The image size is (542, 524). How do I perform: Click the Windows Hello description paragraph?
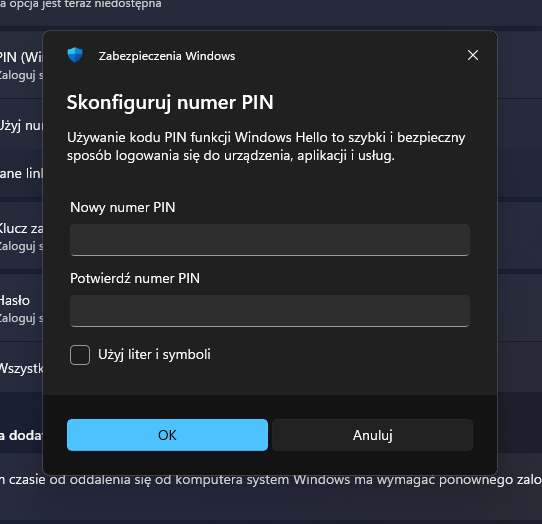point(266,147)
